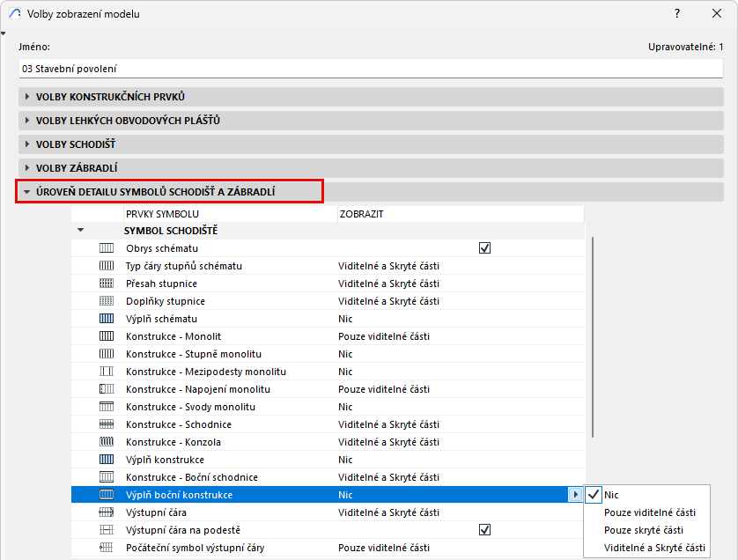Select the Přesah stupnice row label

[161, 284]
